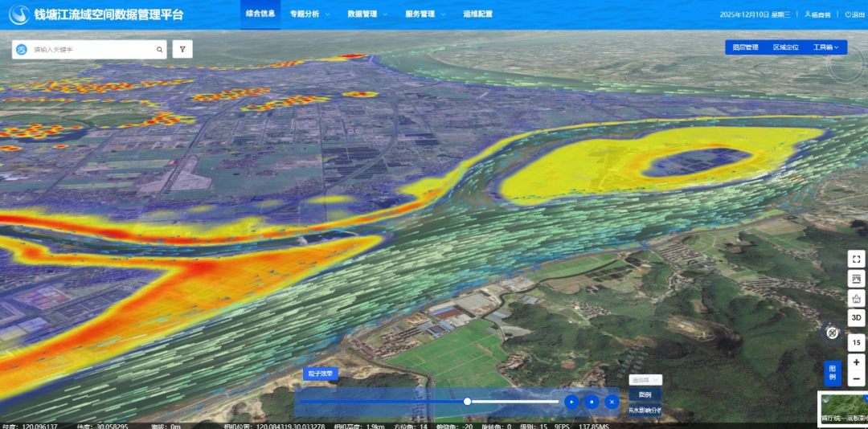868x429 pixels.
Task: Select the 综合信息 tab
Action: coord(260,14)
